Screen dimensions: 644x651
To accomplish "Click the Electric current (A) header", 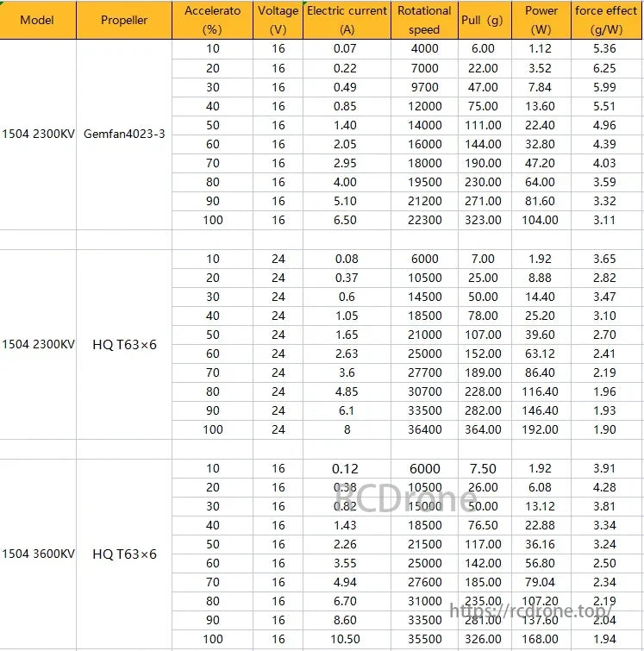I will 347,20.
